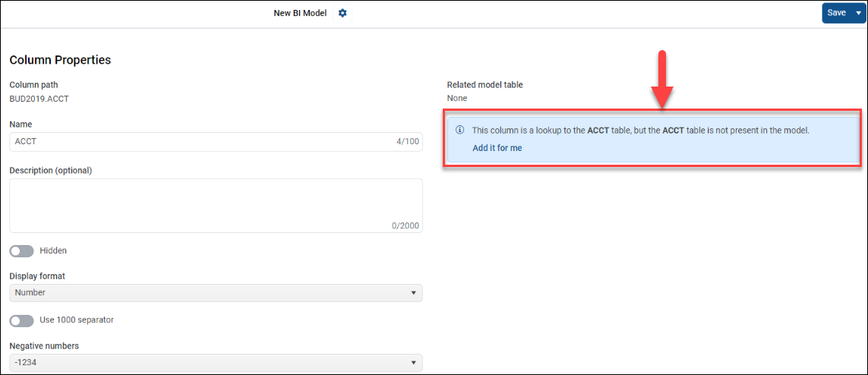This screenshot has width=868, height=375.
Task: Select the BUD2019.ACCT column path text
Action: pyautogui.click(x=39, y=99)
